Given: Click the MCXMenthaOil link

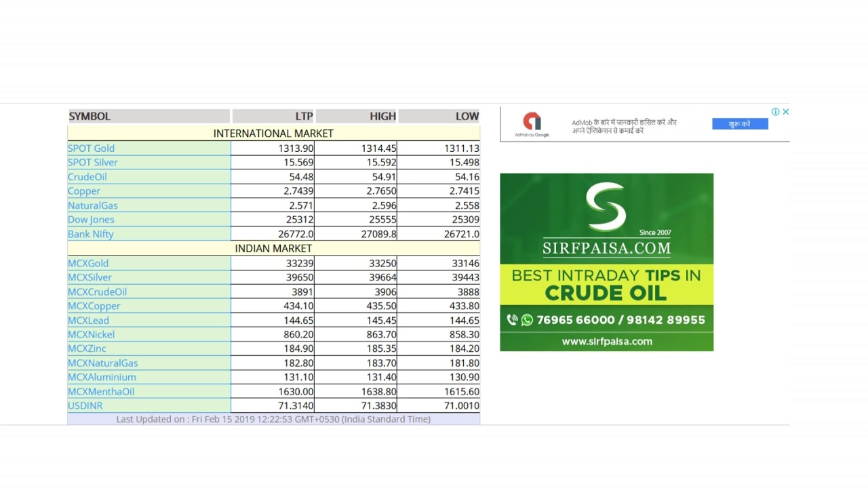Looking at the screenshot, I should coord(101,391).
